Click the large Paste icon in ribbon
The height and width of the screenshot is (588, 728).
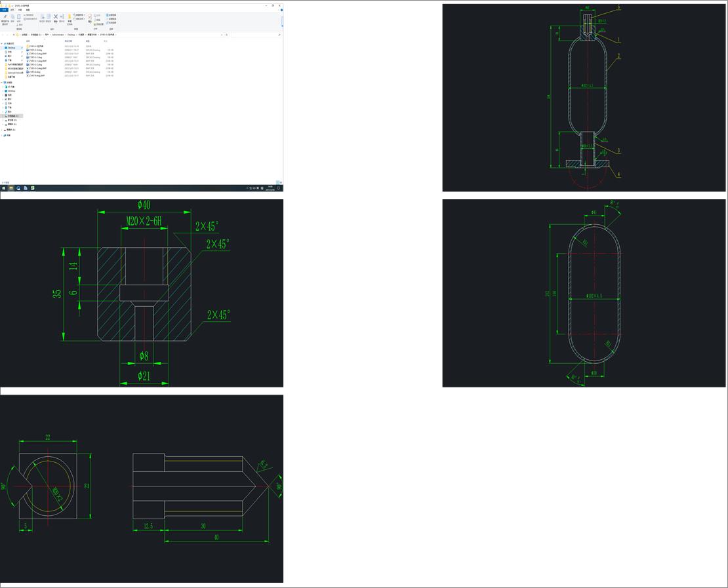[18, 18]
